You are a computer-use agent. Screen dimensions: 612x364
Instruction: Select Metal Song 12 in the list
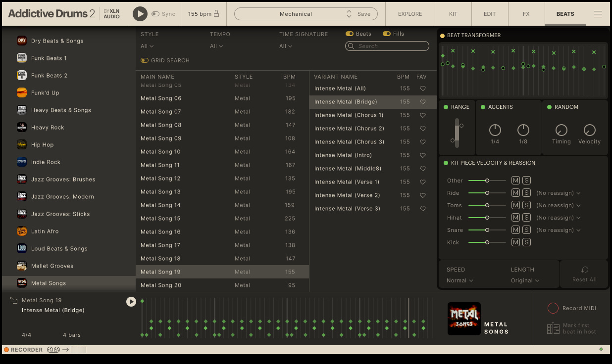click(x=222, y=179)
